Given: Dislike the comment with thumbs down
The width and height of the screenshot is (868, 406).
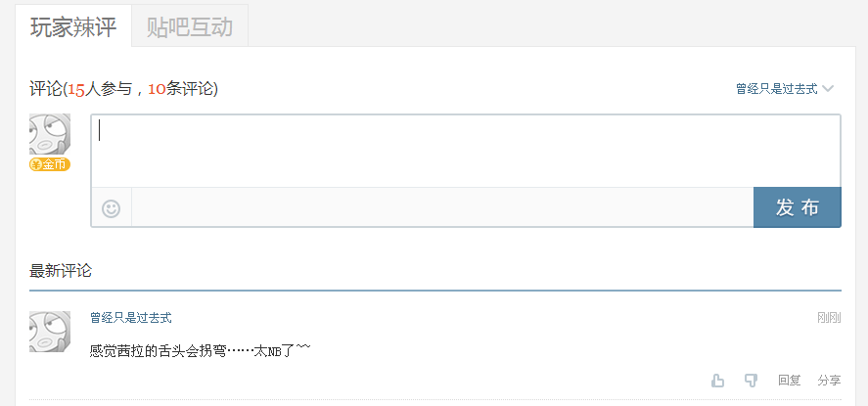Looking at the screenshot, I should pyautogui.click(x=751, y=381).
